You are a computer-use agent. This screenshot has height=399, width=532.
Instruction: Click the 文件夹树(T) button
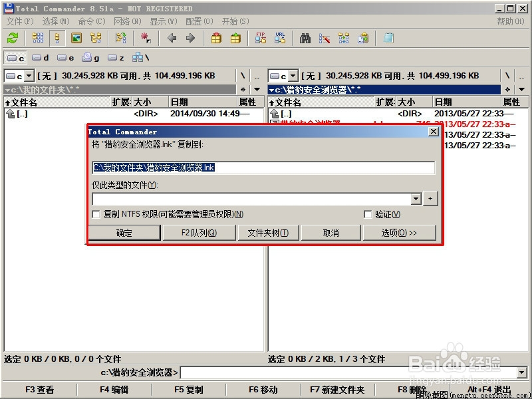click(x=268, y=233)
